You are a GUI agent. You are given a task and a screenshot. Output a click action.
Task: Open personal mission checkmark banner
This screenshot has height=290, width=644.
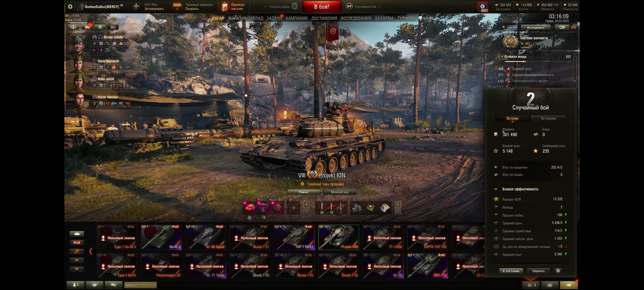point(333,31)
